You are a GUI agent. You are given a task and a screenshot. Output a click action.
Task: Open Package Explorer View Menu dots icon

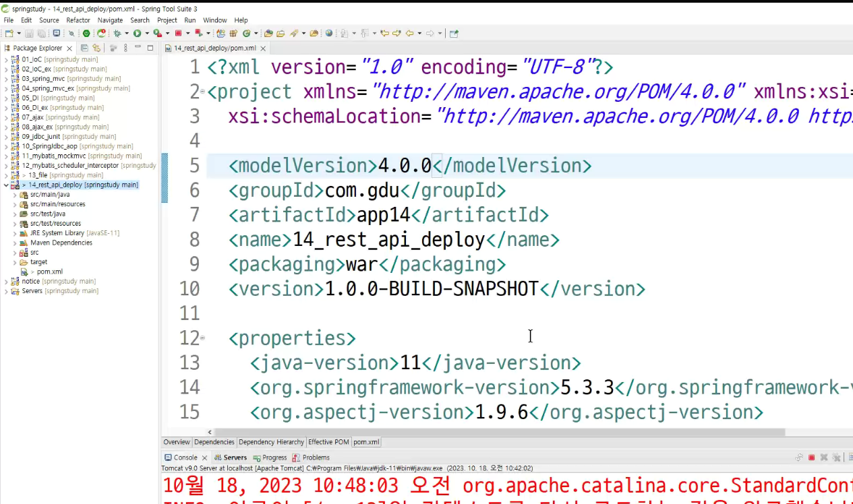(125, 48)
